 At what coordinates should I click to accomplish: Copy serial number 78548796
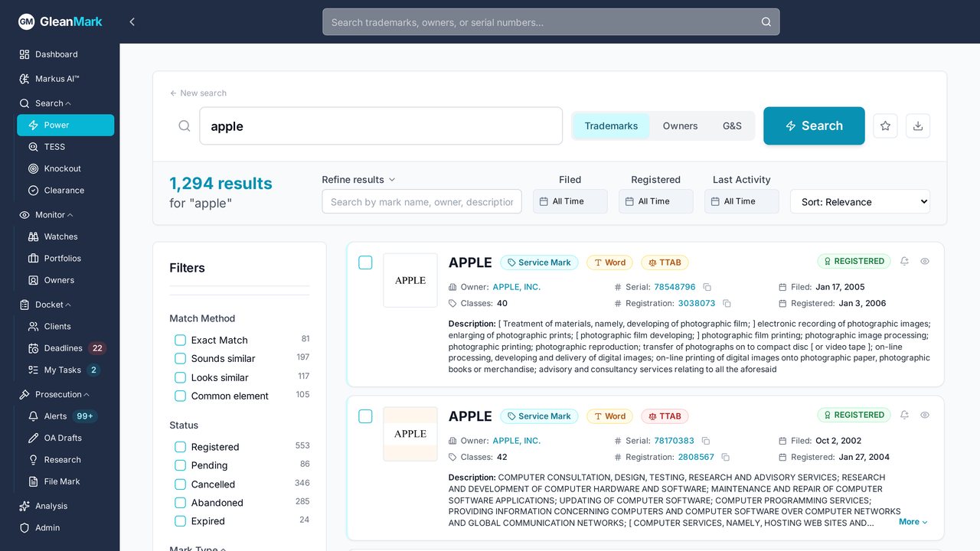(x=707, y=287)
